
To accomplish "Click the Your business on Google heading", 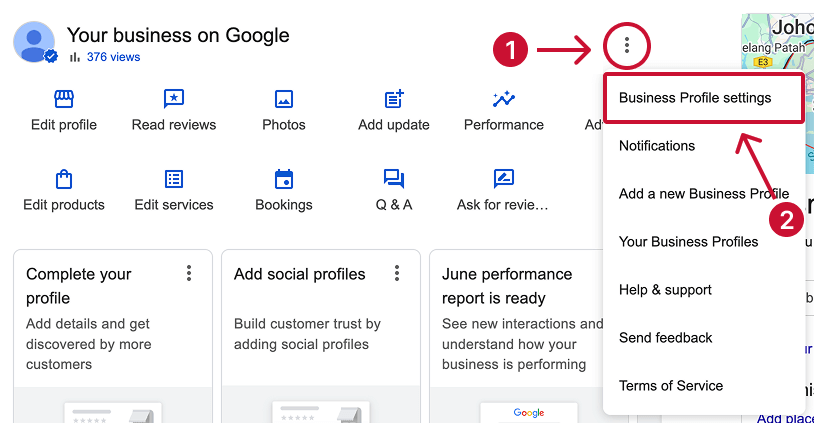I will point(178,35).
